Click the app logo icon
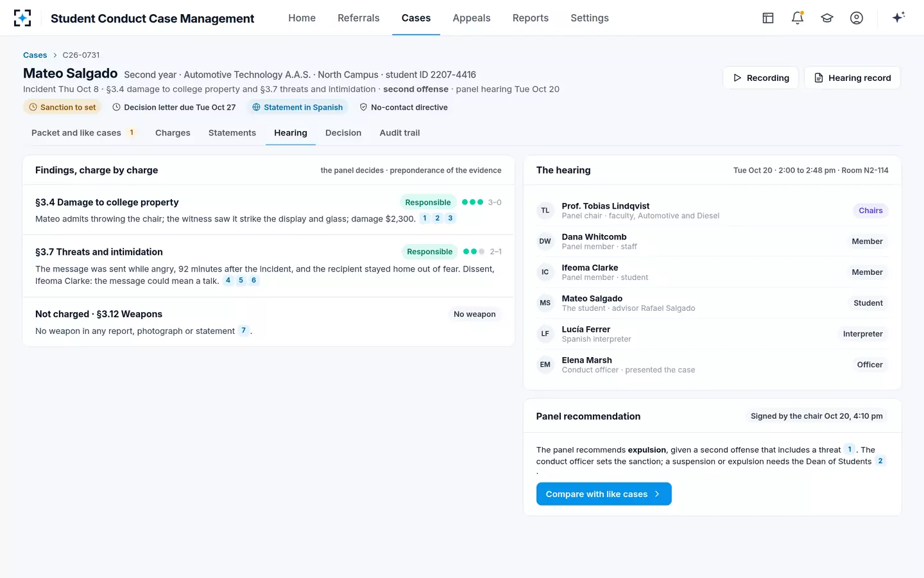 tap(22, 18)
